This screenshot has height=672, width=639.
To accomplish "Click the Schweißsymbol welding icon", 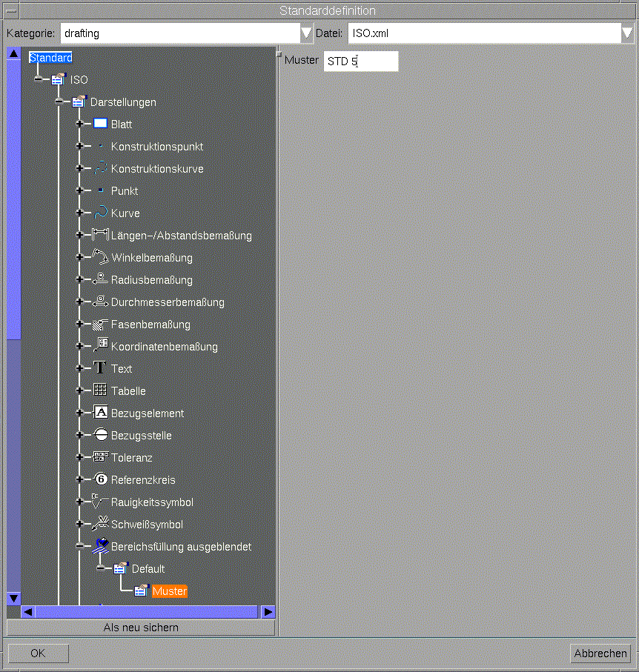I will tap(100, 523).
